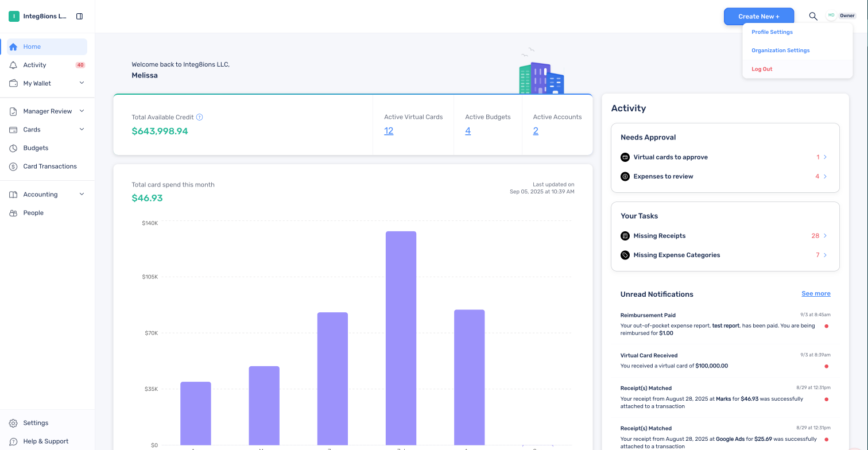Select Profile Settings from the user menu

point(772,32)
